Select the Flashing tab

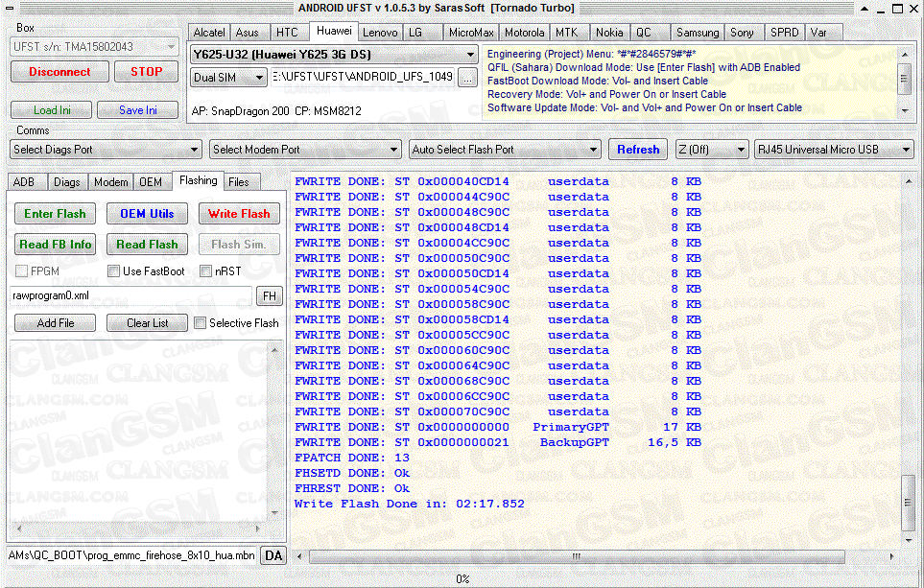coord(198,180)
